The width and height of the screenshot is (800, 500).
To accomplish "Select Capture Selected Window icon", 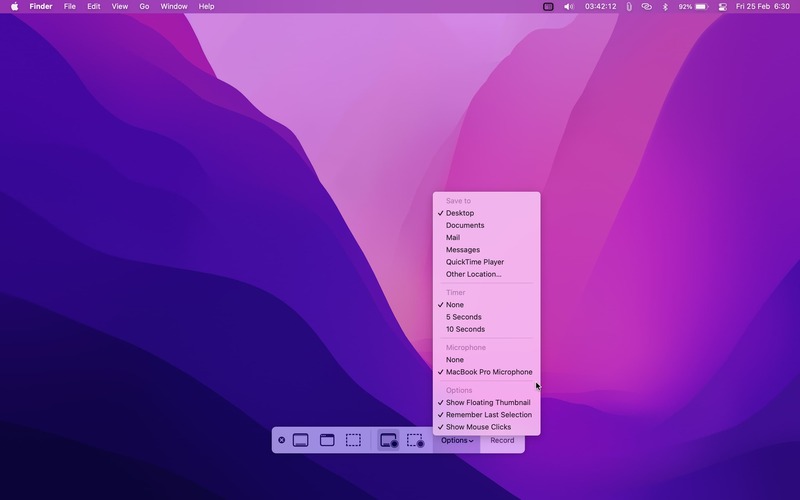I will (327, 440).
